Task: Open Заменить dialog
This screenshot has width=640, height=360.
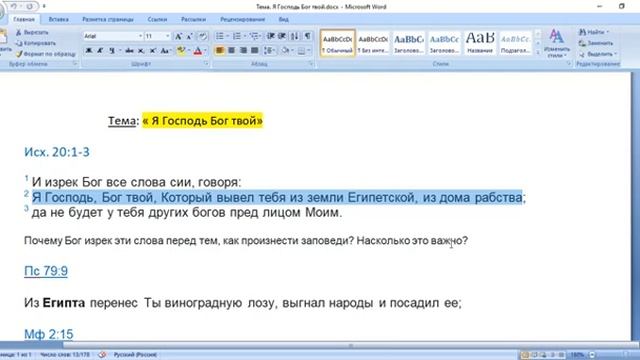Action: pos(596,43)
